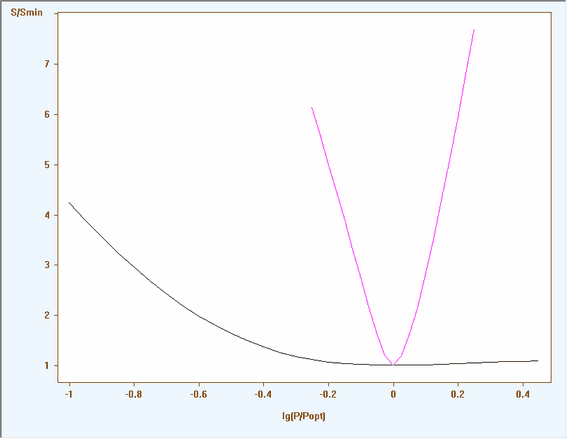The width and height of the screenshot is (567, 439).
Task: Click the y-axis tick label 1
Action: (x=47, y=366)
